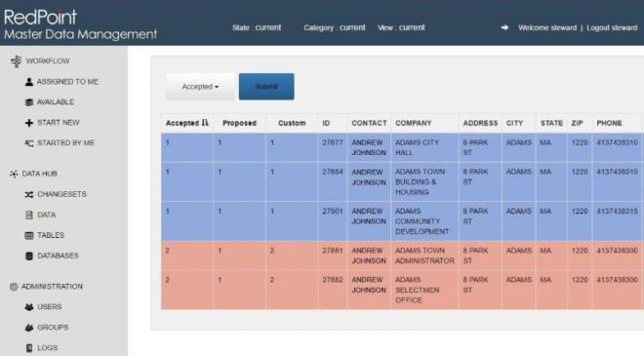Click the Available stack icon

[x=28, y=102]
